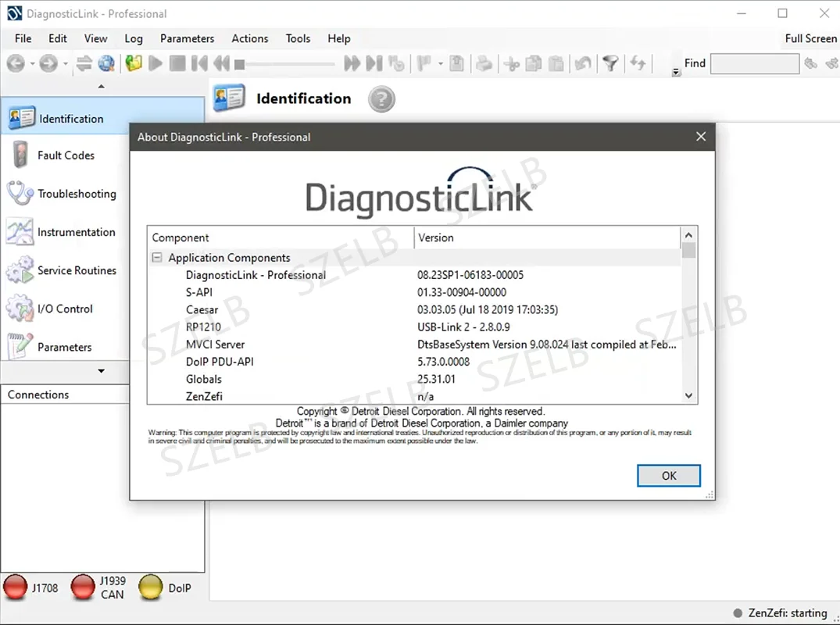Open the toolbar overflow options arrow
Screen dimensions: 840x625
(x=676, y=72)
